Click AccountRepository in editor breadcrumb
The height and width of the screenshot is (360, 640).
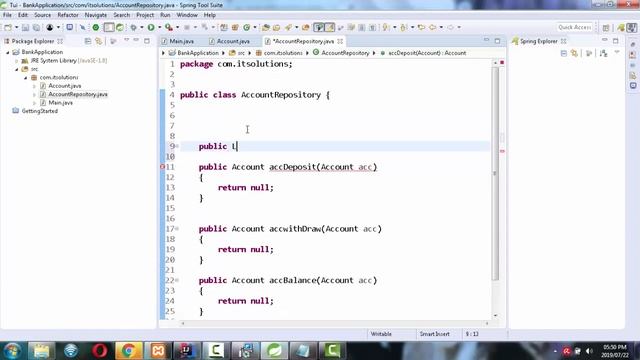pos(345,53)
